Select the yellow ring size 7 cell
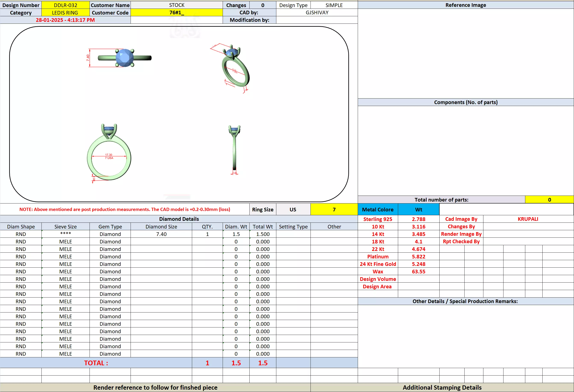574x392 pixels. (x=334, y=209)
